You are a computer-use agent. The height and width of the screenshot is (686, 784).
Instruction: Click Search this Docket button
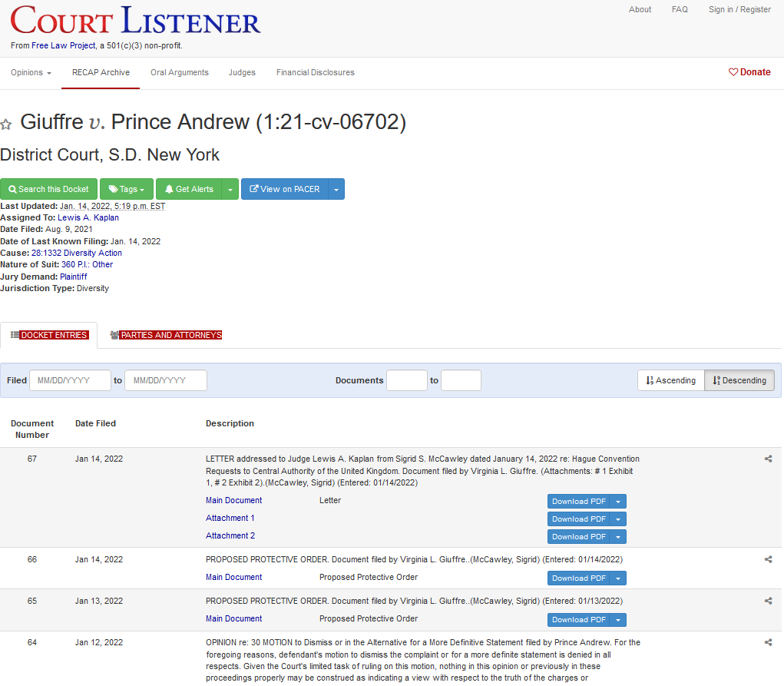click(x=48, y=189)
